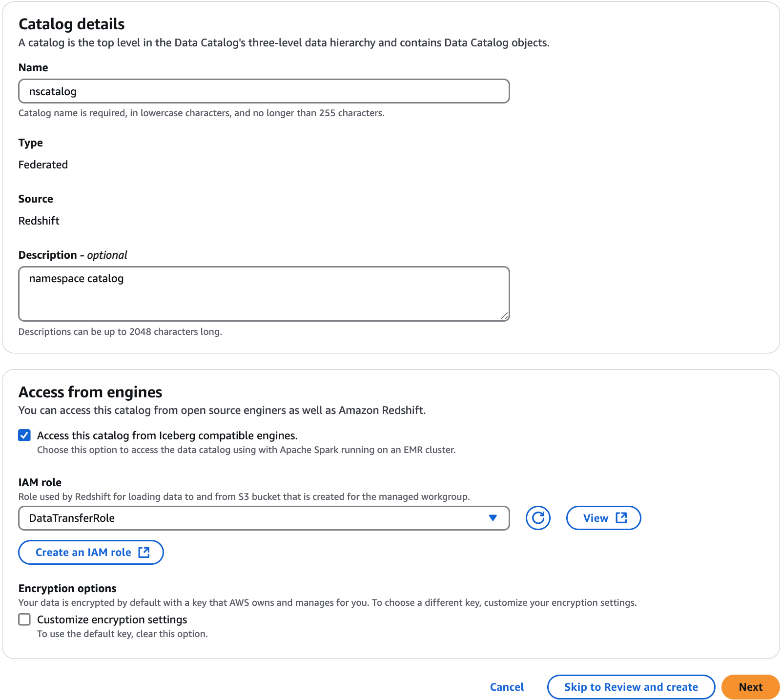
Task: Cancel the catalog creation
Action: pos(506,687)
